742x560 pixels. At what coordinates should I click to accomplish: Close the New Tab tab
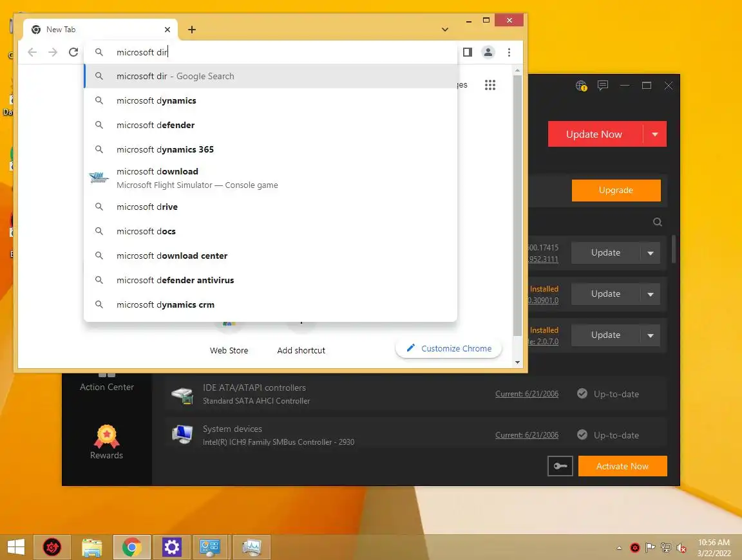(167, 30)
